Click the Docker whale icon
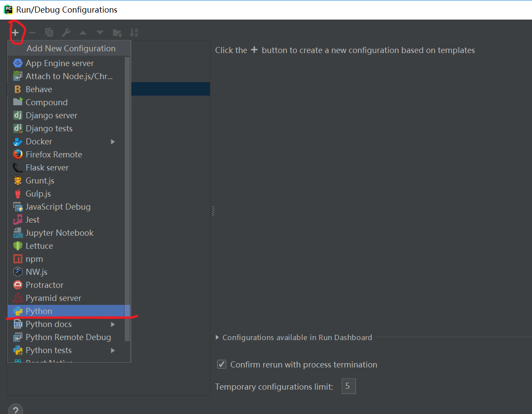The width and height of the screenshot is (532, 414). [x=18, y=141]
